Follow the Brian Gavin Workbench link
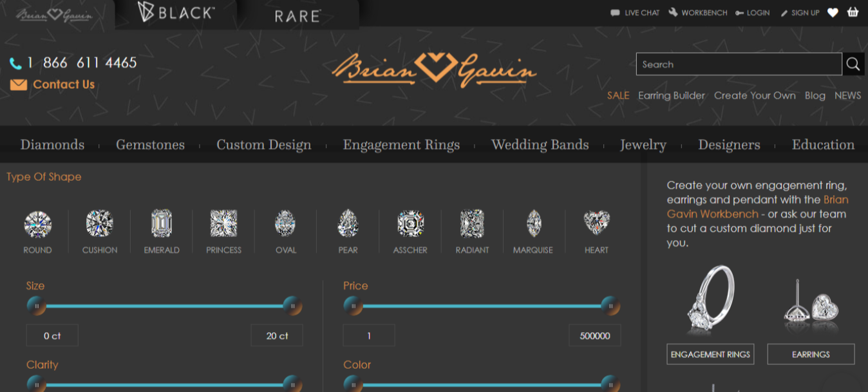Screen dimensions: 868x392 (758, 207)
